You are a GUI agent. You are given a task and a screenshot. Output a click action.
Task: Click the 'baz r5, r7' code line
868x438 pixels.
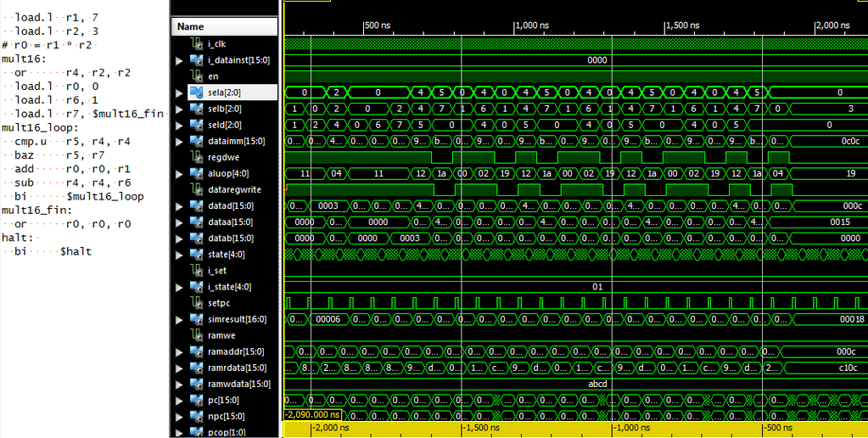[x=59, y=155]
